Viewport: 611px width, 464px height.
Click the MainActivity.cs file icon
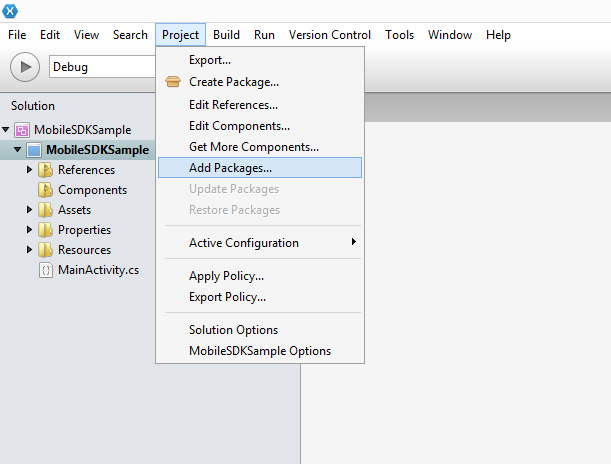(x=46, y=270)
